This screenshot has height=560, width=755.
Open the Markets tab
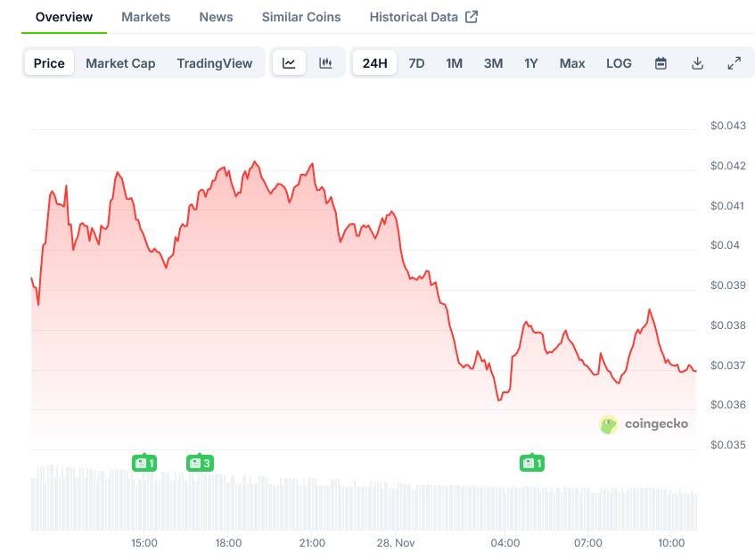(145, 17)
